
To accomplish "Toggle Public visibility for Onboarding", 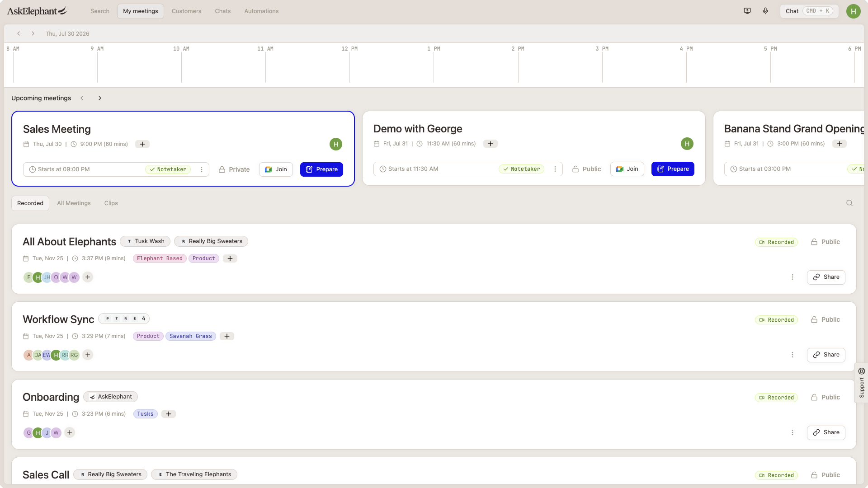I will [x=826, y=397].
